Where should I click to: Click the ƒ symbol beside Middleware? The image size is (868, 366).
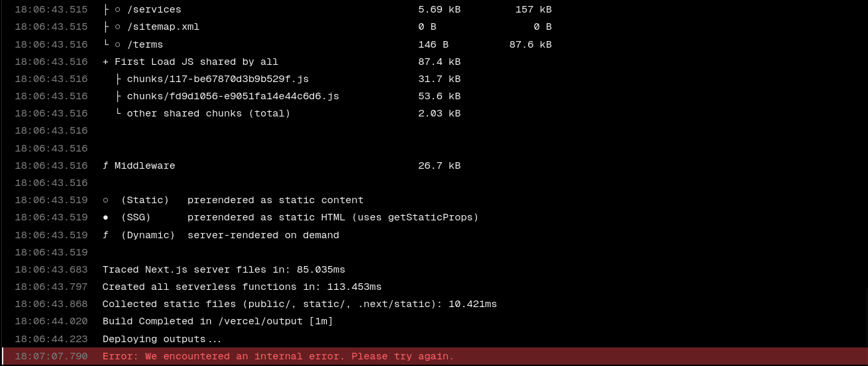click(106, 166)
